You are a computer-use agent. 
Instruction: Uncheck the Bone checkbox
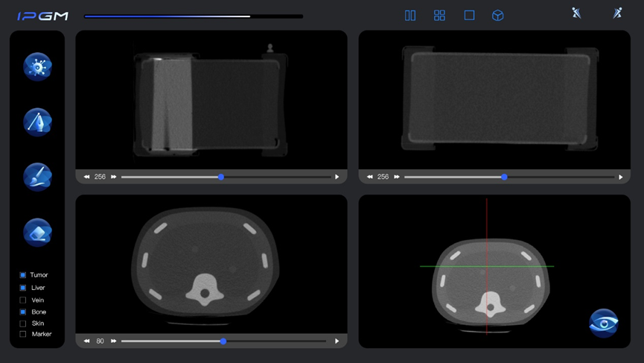(x=23, y=312)
